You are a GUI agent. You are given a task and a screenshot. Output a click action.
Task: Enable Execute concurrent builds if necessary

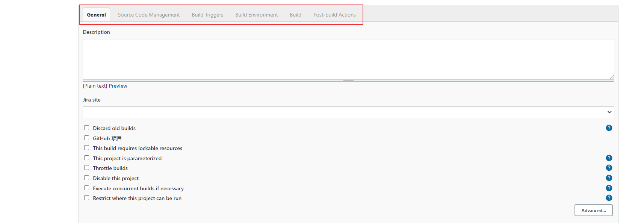[x=86, y=188]
